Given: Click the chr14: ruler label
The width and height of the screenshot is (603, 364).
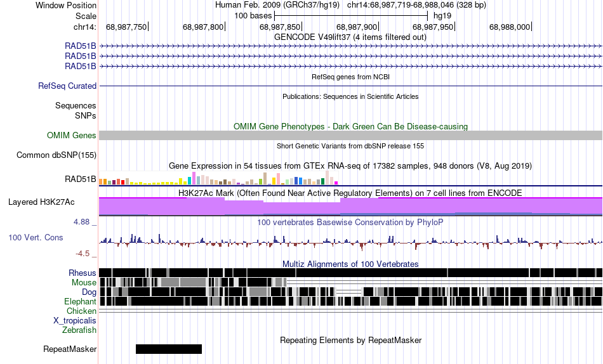Looking at the screenshot, I should pyautogui.click(x=84, y=27).
